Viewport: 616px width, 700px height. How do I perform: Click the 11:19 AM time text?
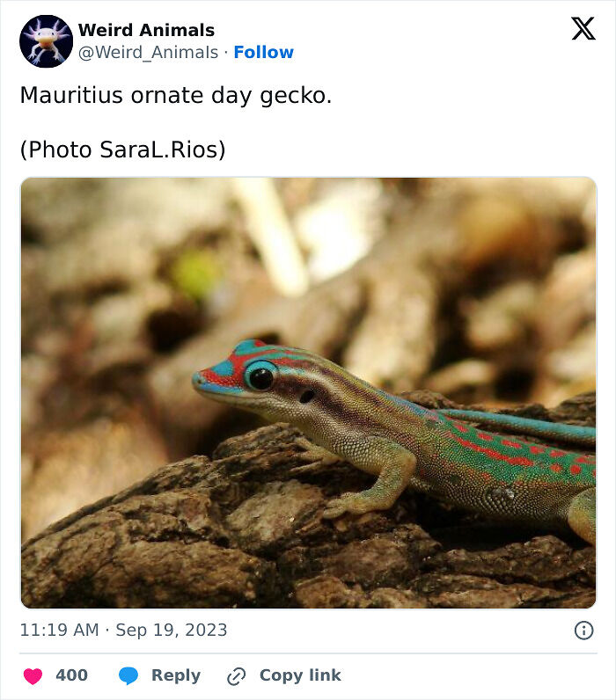coord(60,630)
